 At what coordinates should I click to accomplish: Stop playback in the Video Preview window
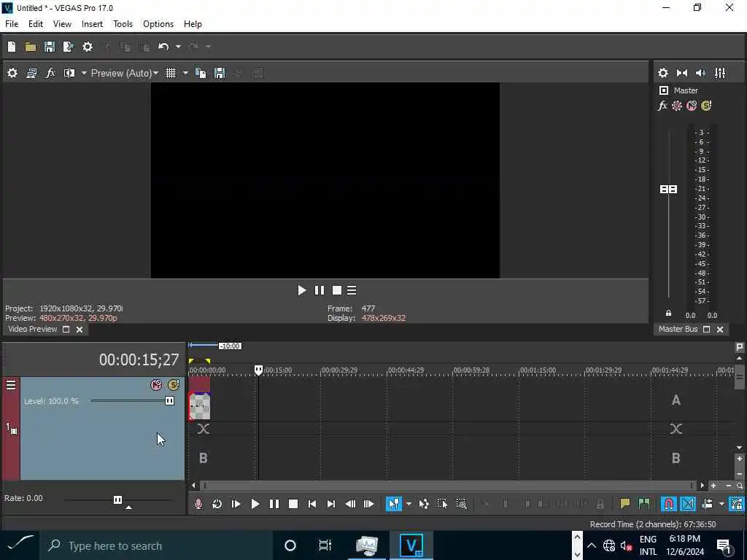pyautogui.click(x=337, y=290)
